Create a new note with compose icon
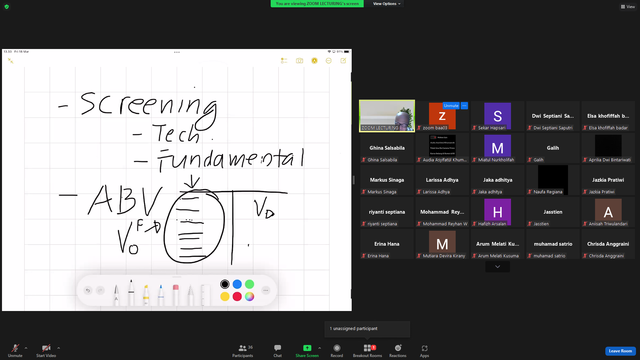640x360 pixels. tap(343, 61)
